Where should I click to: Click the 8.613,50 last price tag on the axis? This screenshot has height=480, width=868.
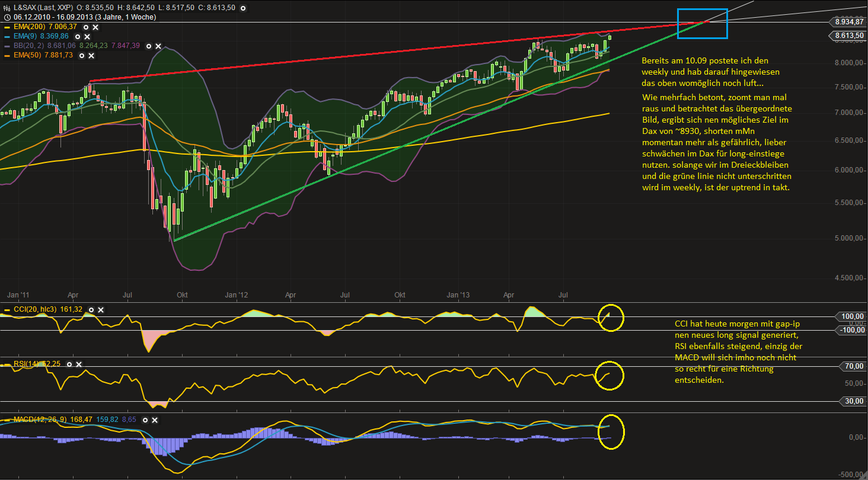click(849, 36)
